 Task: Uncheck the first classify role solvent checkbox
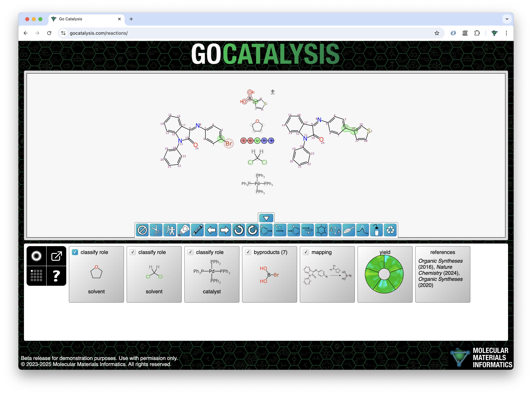coord(75,252)
